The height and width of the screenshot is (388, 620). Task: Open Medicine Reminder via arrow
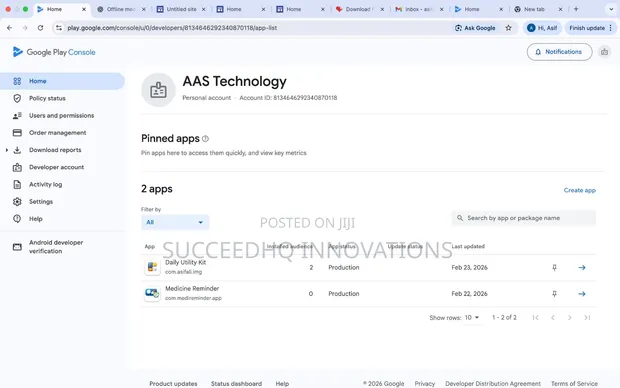click(582, 294)
